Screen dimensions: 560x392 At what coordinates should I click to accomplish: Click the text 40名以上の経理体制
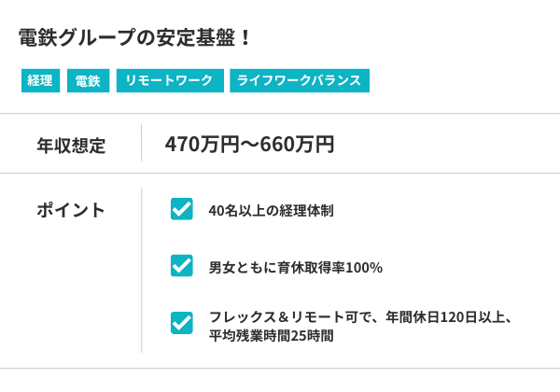click(x=272, y=211)
